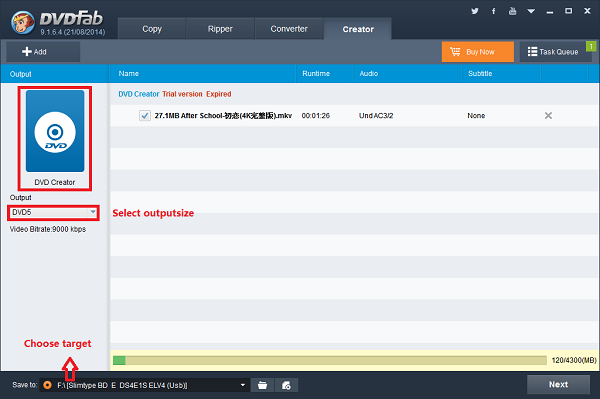The height and width of the screenshot is (399, 600).
Task: Remove the After School mkv entry with X
Action: [x=548, y=116]
